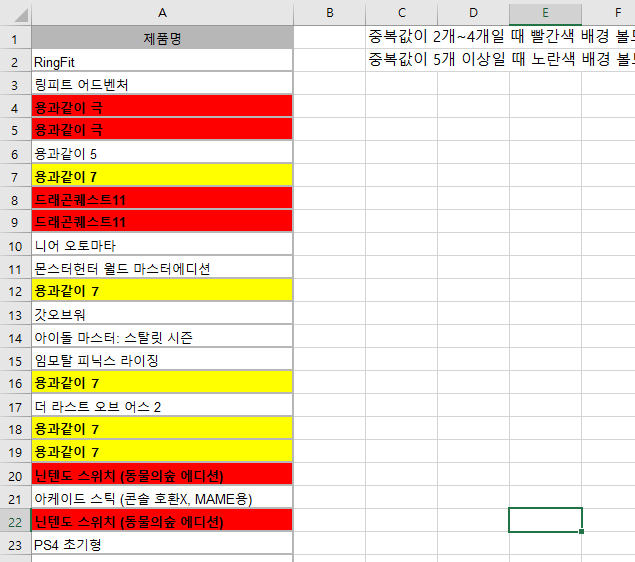Click red cell A5 with 용과같이 극
635x562 pixels.
[x=162, y=130]
